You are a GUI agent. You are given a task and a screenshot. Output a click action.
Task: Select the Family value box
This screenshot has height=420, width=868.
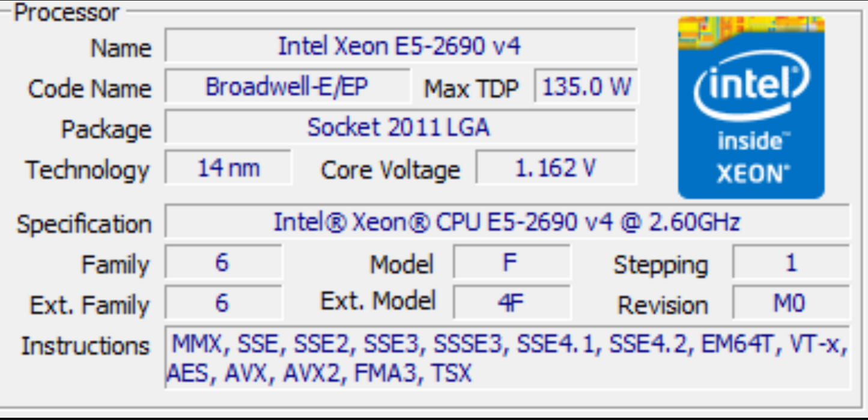click(222, 263)
